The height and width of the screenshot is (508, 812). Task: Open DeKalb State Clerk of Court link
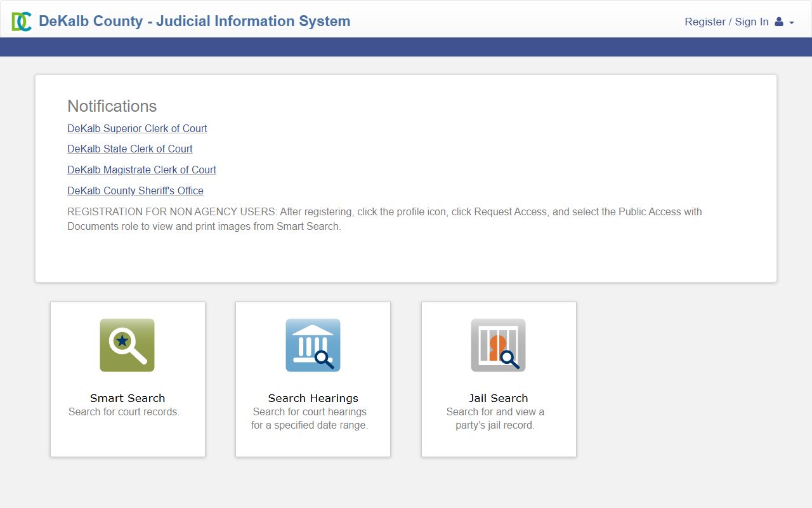point(130,149)
